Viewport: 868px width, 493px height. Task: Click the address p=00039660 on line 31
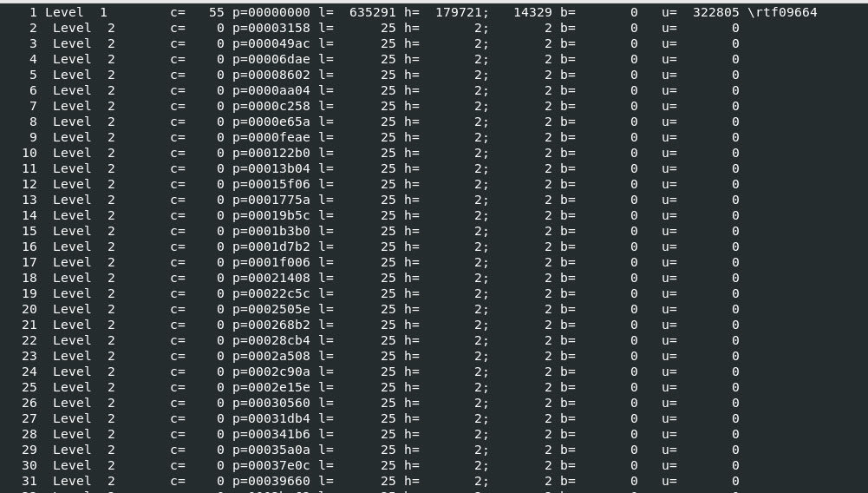pyautogui.click(x=271, y=481)
